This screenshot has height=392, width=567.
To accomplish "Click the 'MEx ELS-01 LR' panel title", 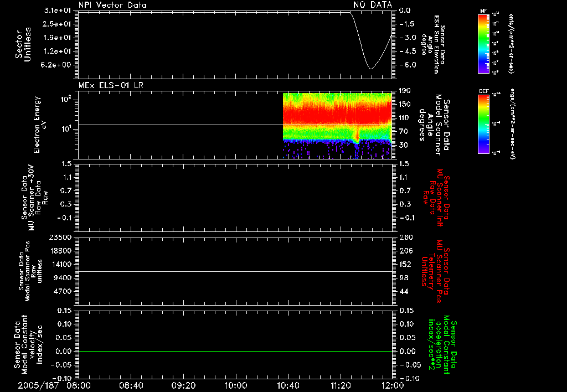I will 111,85.
